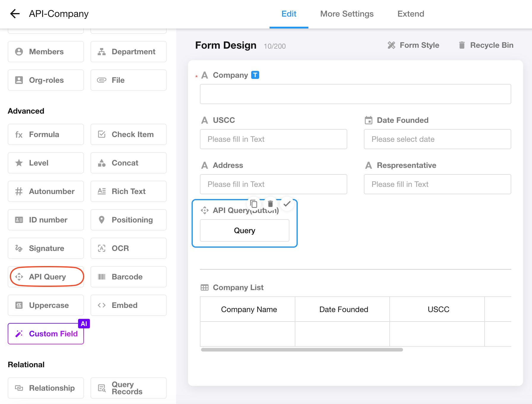This screenshot has width=532, height=404.
Task: Open Form Style settings
Action: click(413, 45)
